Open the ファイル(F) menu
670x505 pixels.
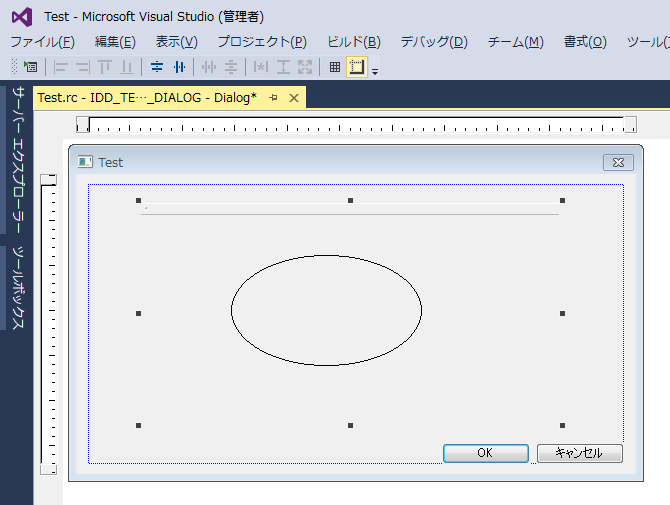coord(42,42)
